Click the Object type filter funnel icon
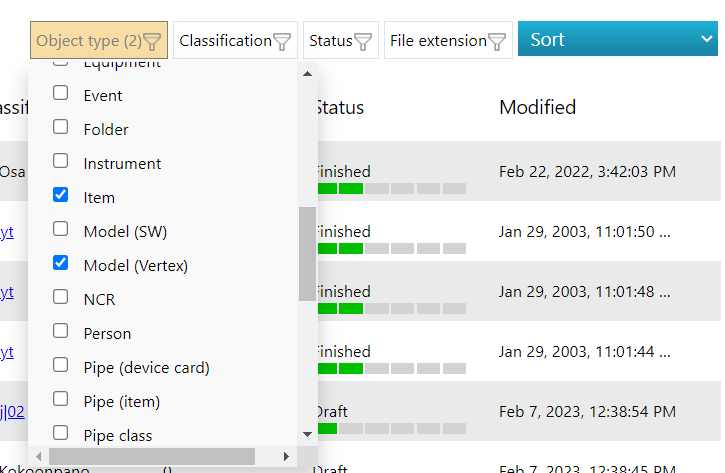 tap(152, 41)
